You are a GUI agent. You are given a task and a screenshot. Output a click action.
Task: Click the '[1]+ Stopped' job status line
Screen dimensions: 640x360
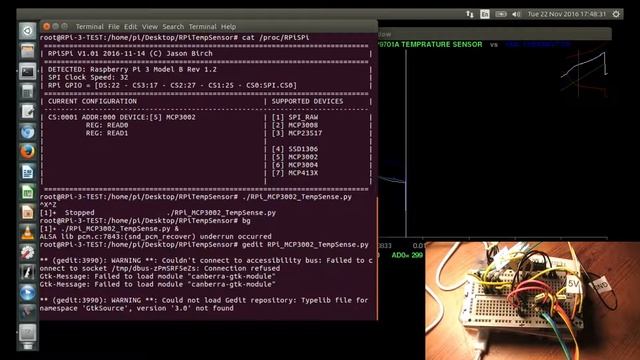point(158,213)
